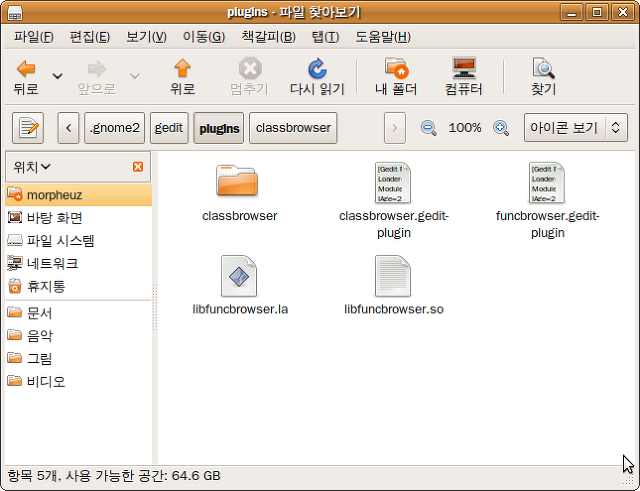Open the 위치 side pane dropdown
The width and height of the screenshot is (640, 491).
32,167
